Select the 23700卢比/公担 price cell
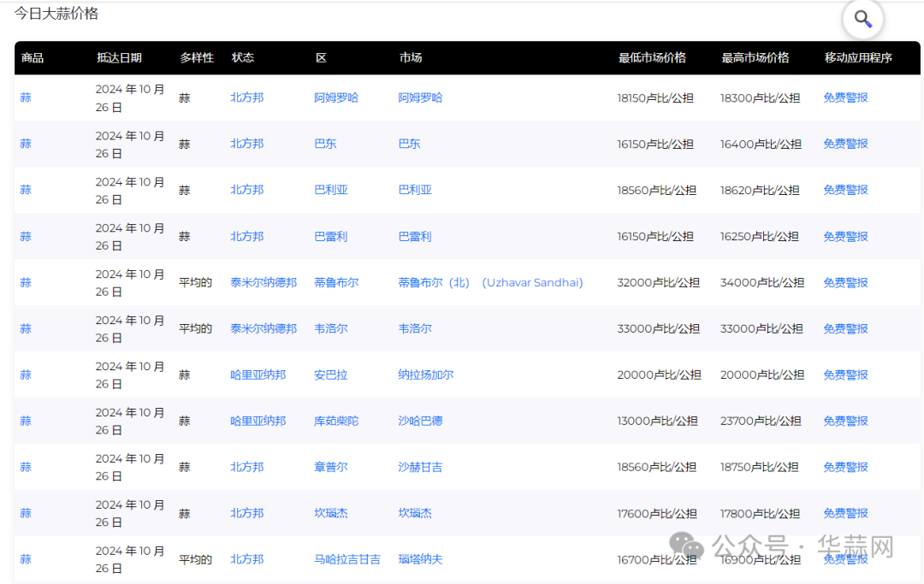The width and height of the screenshot is (924, 584). pos(761,421)
